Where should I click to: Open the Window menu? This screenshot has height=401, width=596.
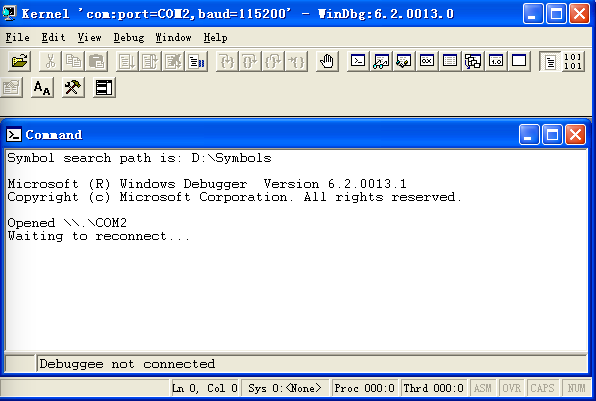coord(173,37)
